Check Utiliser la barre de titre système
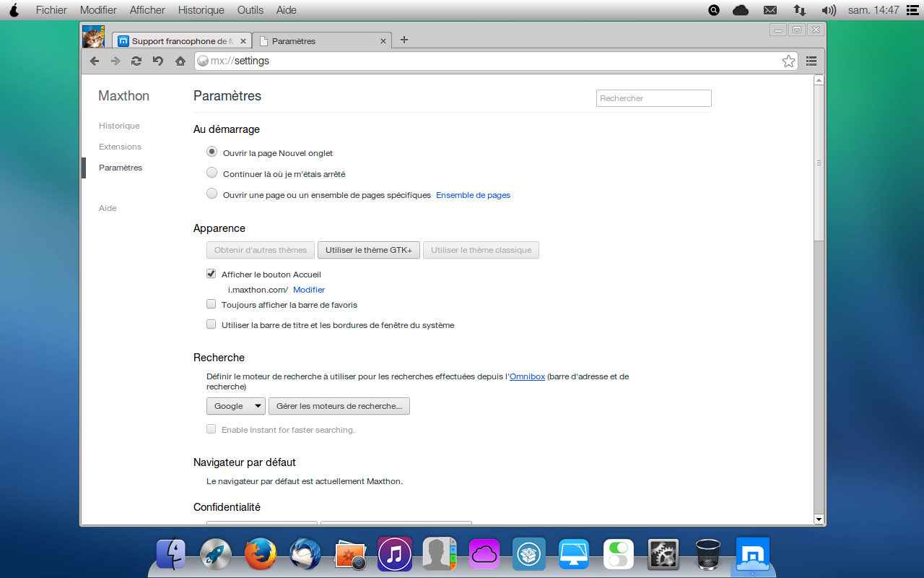This screenshot has width=924, height=578. coord(212,324)
